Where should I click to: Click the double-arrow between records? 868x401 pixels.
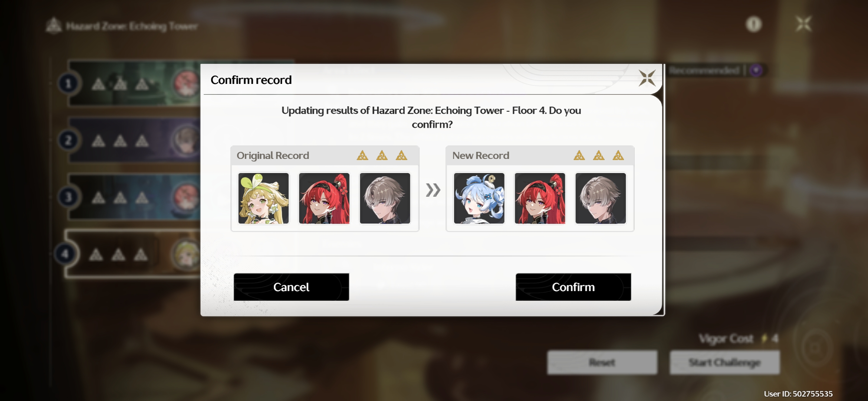point(433,190)
